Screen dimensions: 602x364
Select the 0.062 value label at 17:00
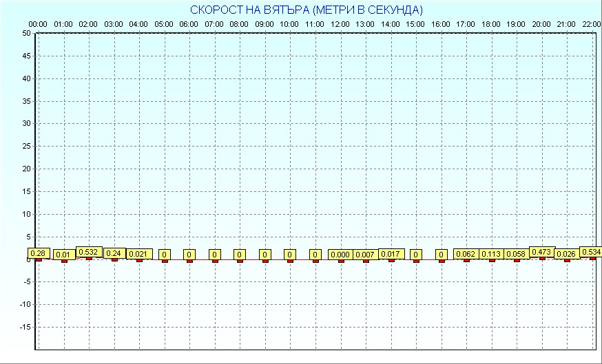(x=466, y=254)
